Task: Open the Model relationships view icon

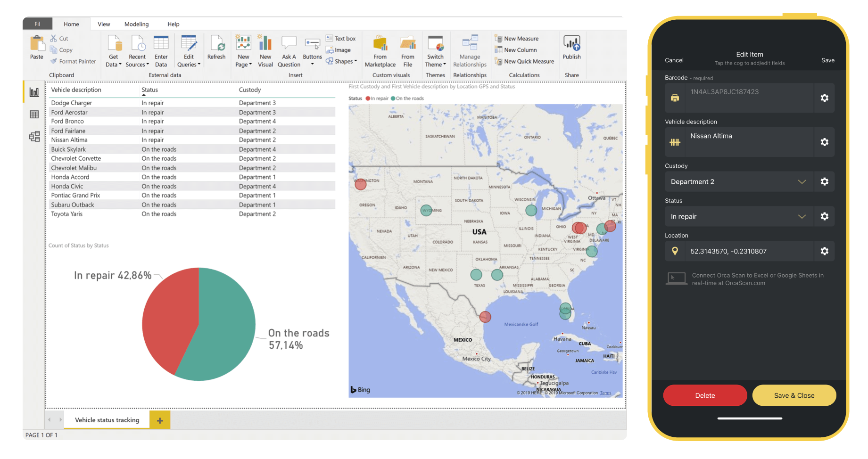Action: pyautogui.click(x=34, y=137)
